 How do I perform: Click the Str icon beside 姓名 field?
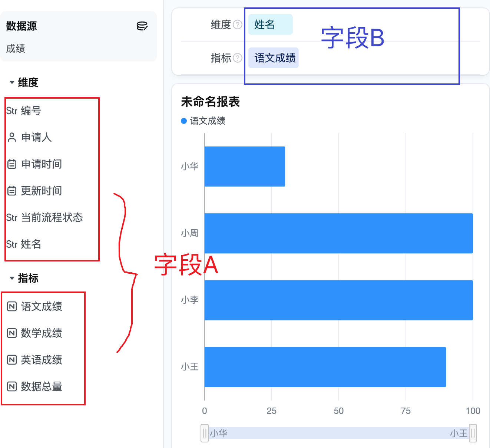click(12, 244)
